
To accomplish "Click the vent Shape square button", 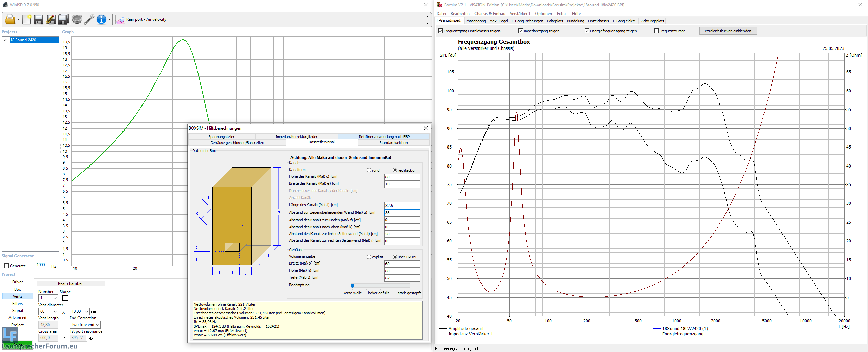I will pyautogui.click(x=65, y=298).
